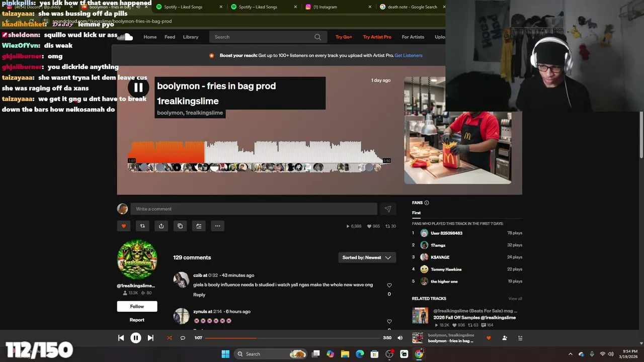Open Try Artist Pro link
The height and width of the screenshot is (362, 644).
click(377, 37)
